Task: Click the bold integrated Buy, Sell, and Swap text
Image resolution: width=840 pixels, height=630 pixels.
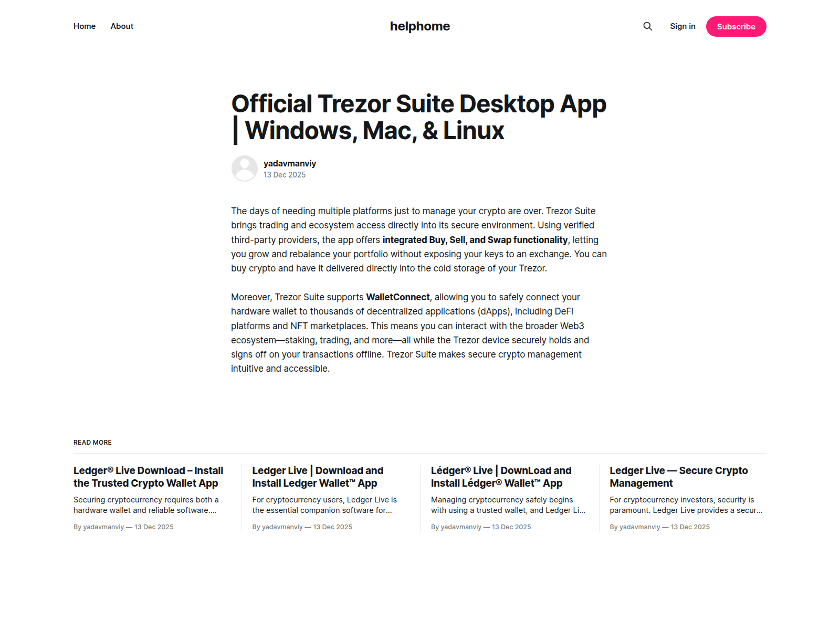Action: pos(475,240)
